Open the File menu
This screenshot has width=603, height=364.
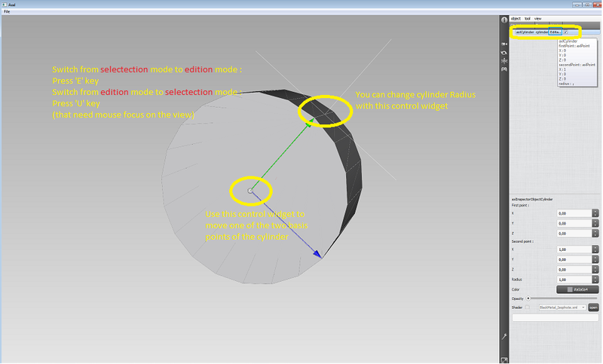(x=7, y=11)
